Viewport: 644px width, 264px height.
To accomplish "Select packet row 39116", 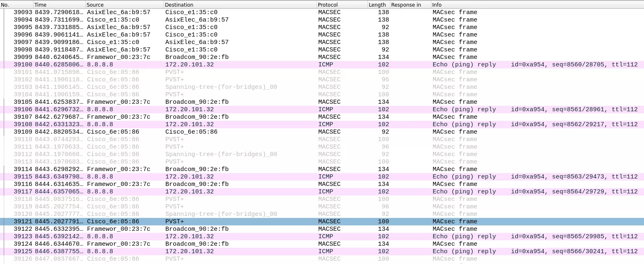I will 322,184.
